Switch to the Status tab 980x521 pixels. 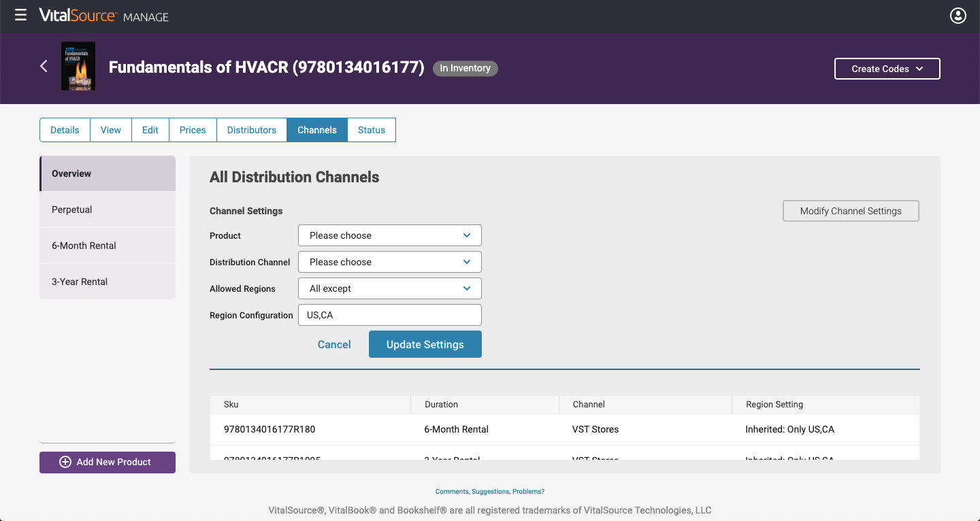(372, 130)
